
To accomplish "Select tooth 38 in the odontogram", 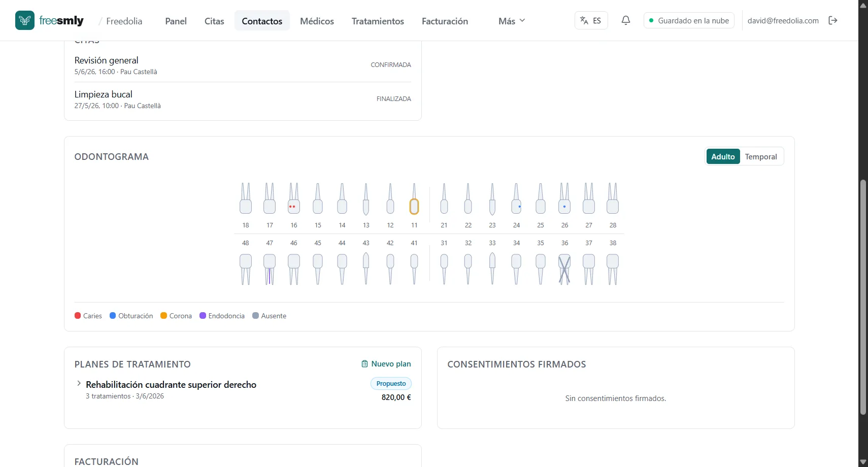I will point(613,269).
